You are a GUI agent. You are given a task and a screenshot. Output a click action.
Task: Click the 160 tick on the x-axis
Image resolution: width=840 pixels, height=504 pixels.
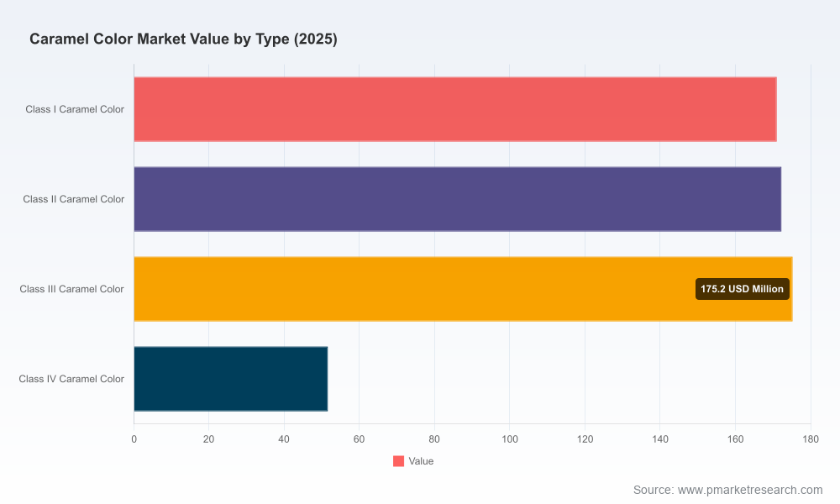[x=735, y=439]
